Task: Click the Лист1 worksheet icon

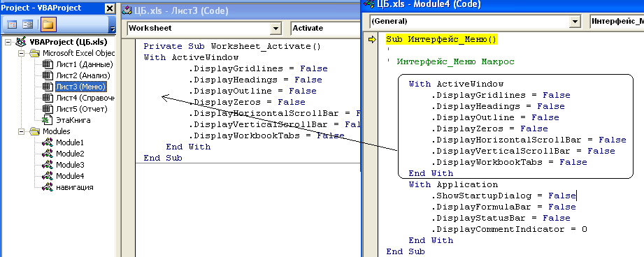Action: tap(48, 64)
